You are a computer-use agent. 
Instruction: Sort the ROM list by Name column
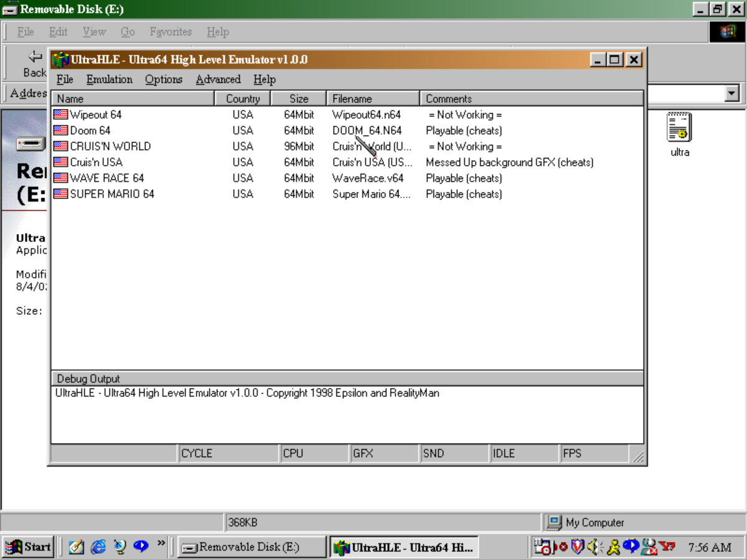pyautogui.click(x=133, y=98)
